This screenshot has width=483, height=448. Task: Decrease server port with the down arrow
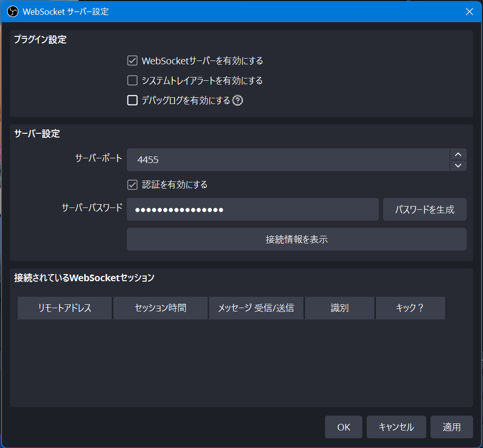coord(457,165)
